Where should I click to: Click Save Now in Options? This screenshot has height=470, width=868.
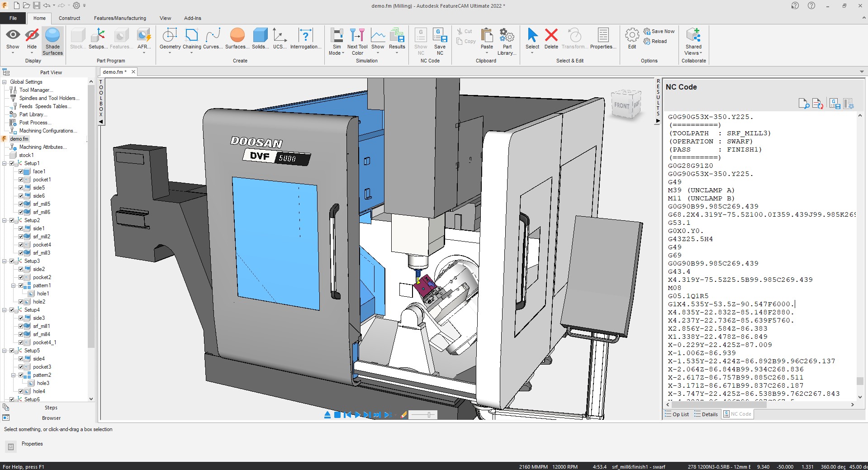click(x=659, y=31)
